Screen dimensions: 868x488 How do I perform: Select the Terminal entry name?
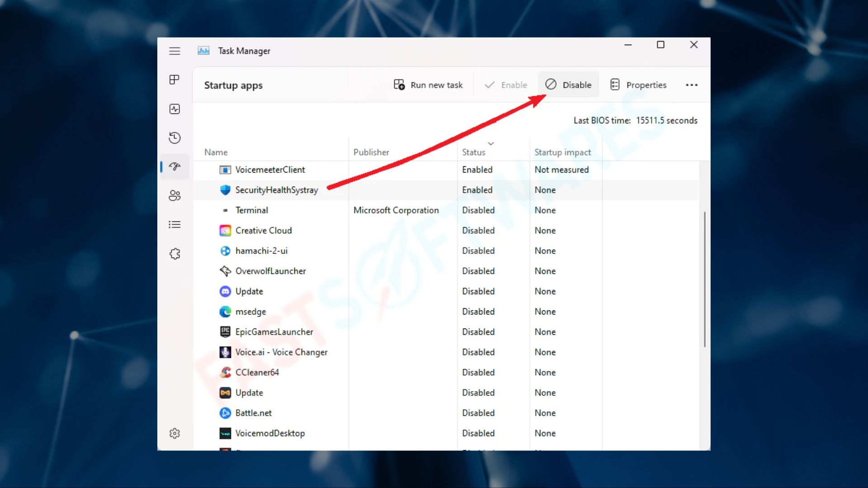click(251, 211)
